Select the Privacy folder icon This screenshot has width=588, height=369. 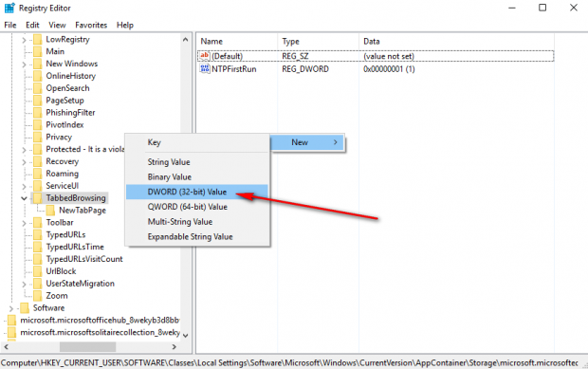coord(38,137)
